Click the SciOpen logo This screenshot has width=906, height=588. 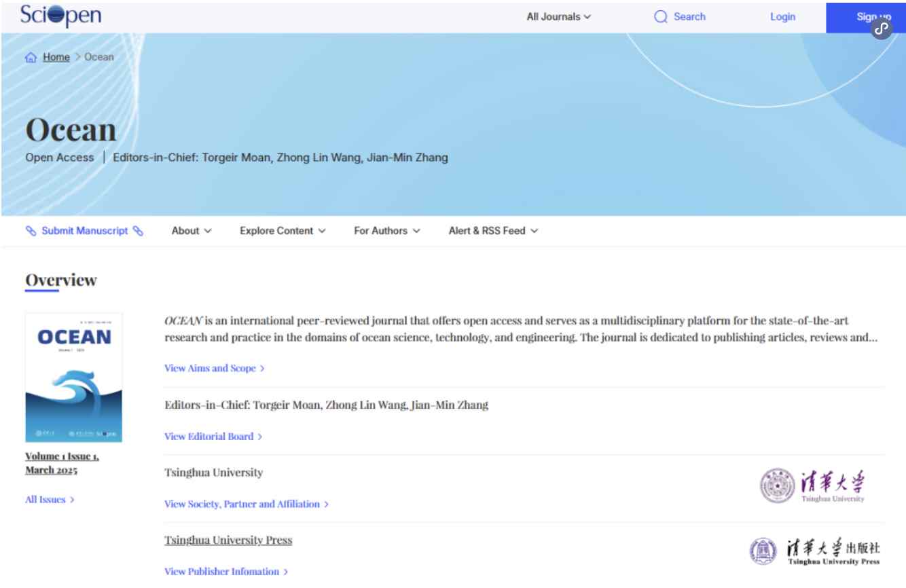click(62, 15)
